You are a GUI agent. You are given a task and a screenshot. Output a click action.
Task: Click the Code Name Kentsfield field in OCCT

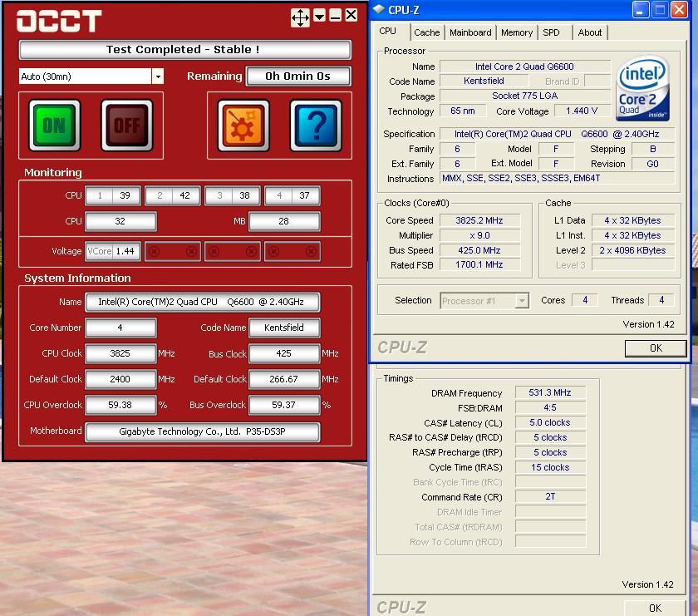point(284,328)
